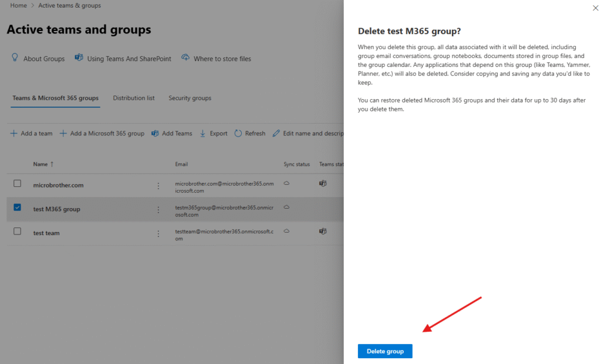
Task: Click the Where to store files cloud icon
Action: click(185, 58)
